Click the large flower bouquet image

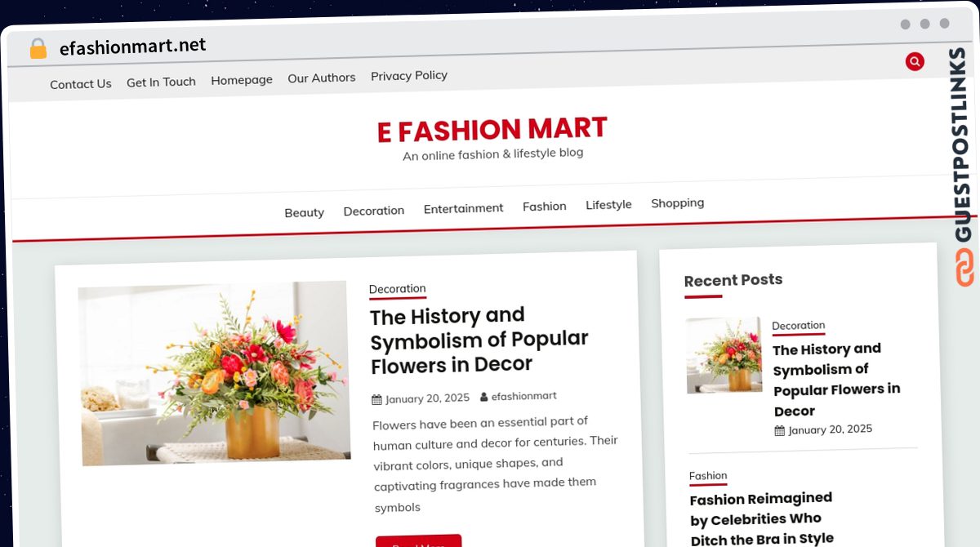215,373
